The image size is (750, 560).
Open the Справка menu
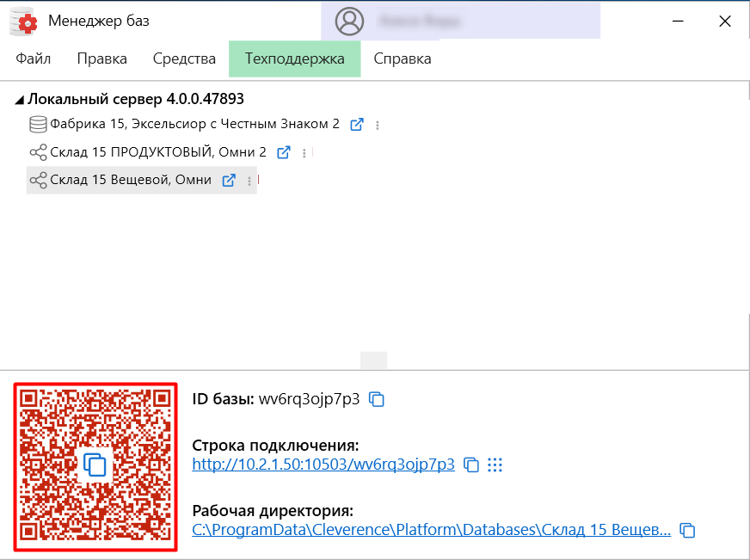point(401,58)
